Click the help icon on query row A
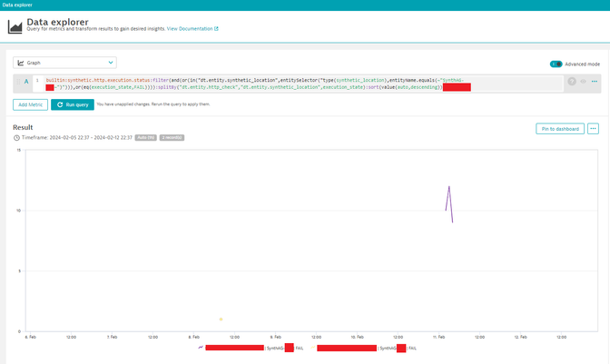 click(571, 81)
